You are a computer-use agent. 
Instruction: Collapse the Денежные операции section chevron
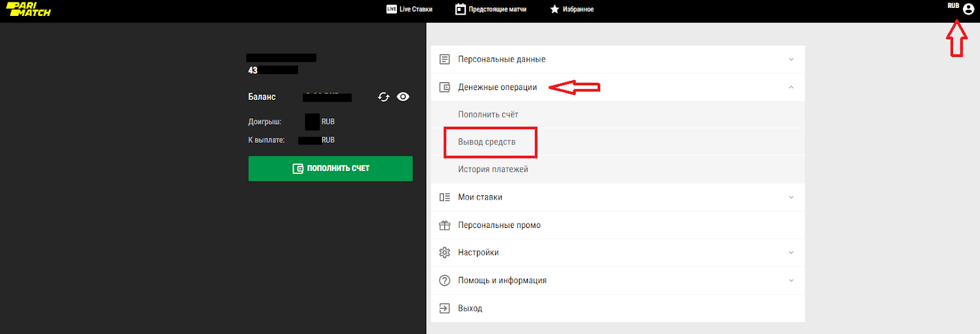(x=791, y=87)
